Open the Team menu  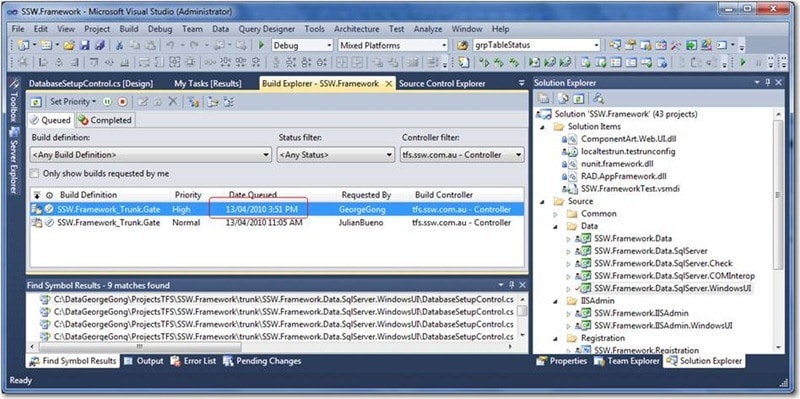192,29
